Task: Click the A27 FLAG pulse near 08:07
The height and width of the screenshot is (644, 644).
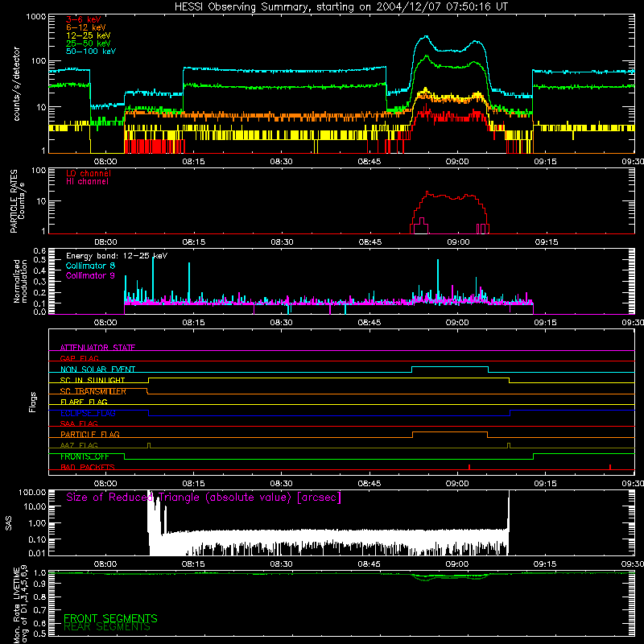Action: [149, 446]
